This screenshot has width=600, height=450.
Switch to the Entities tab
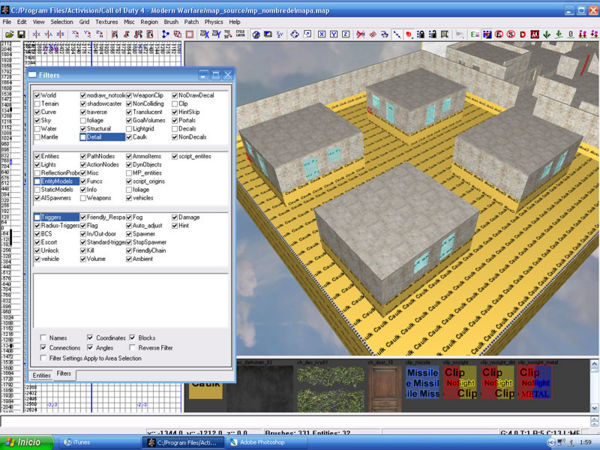point(41,375)
